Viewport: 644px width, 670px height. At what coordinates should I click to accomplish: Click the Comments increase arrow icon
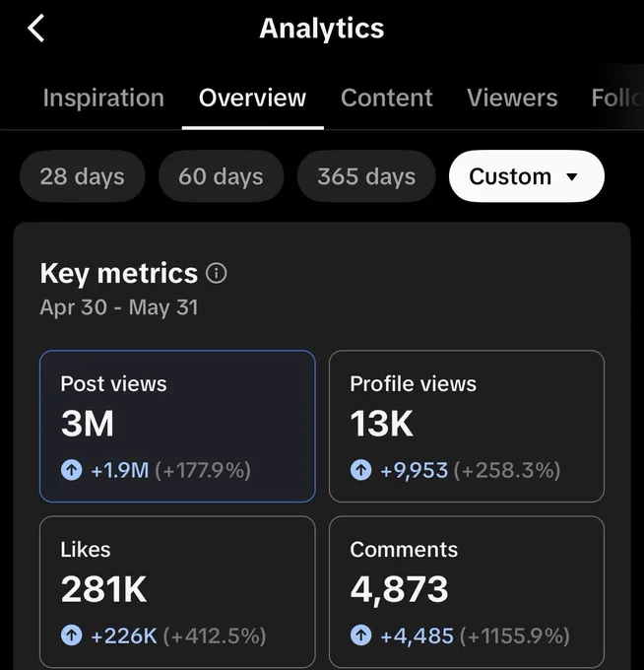point(360,636)
